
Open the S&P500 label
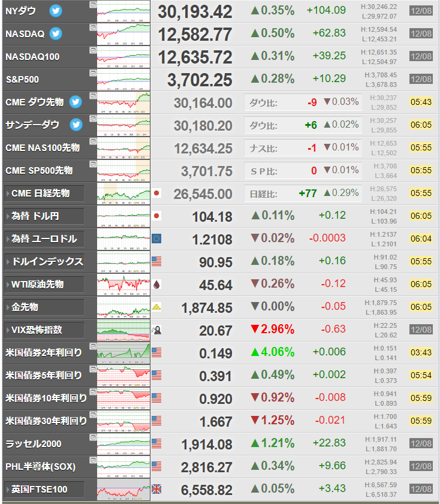tap(22, 79)
